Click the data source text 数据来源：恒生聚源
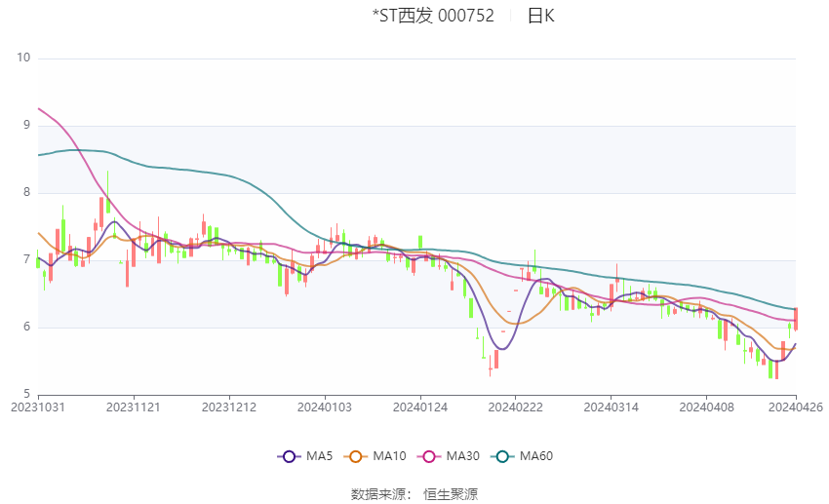This screenshot has height=504, width=829. (x=414, y=494)
